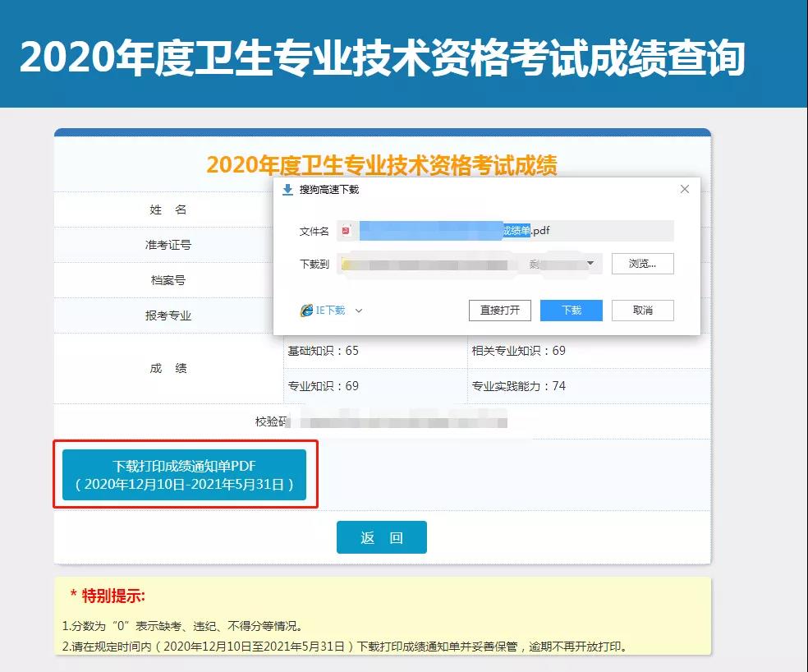Click the orange 2020年度卫生专业技术资格考试成绩 title
Viewport: 808px width, 672px height.
(382, 165)
